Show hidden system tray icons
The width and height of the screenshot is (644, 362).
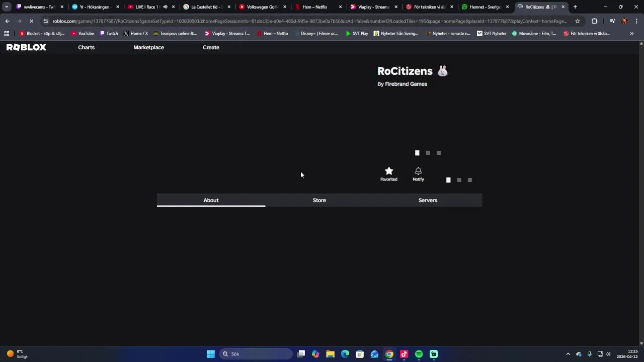tap(568, 354)
